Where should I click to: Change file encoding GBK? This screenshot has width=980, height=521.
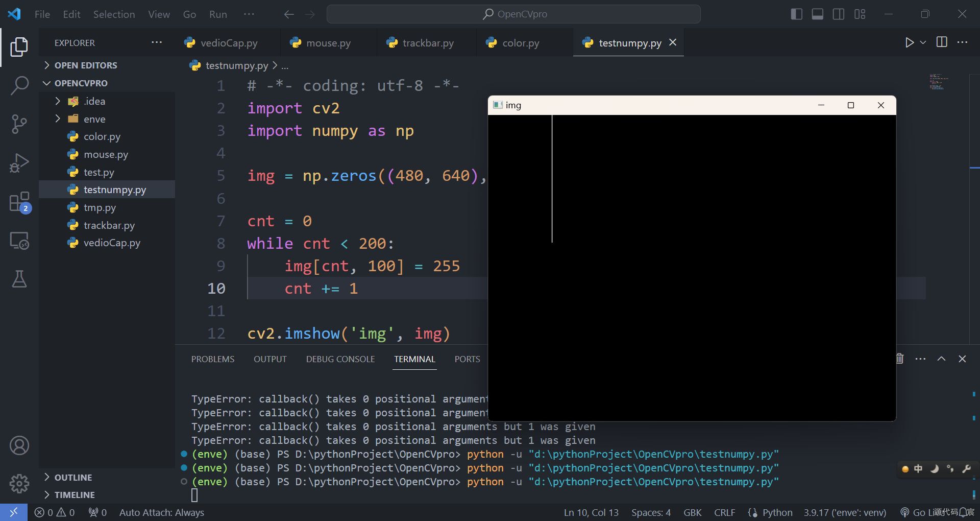(692, 512)
